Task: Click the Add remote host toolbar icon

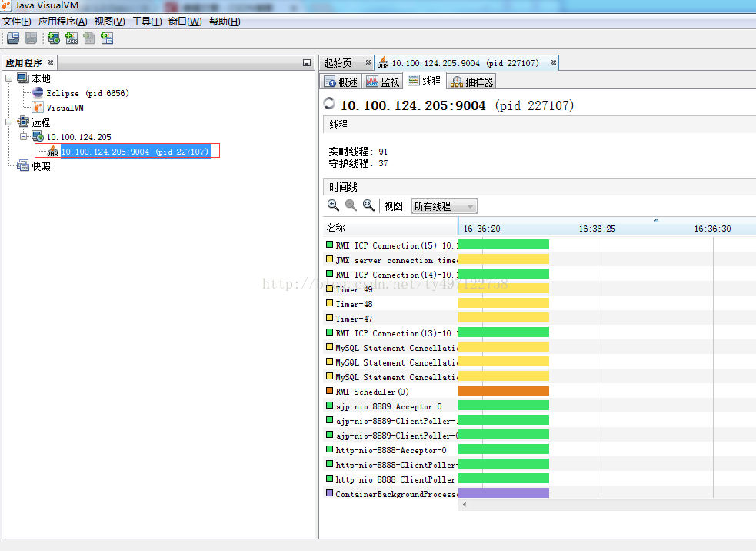Action: point(54,38)
